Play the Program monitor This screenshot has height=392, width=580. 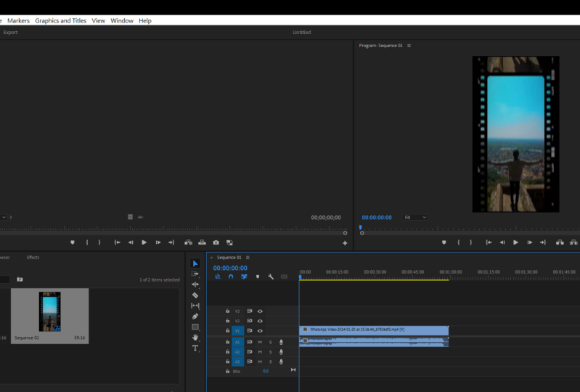tap(515, 242)
